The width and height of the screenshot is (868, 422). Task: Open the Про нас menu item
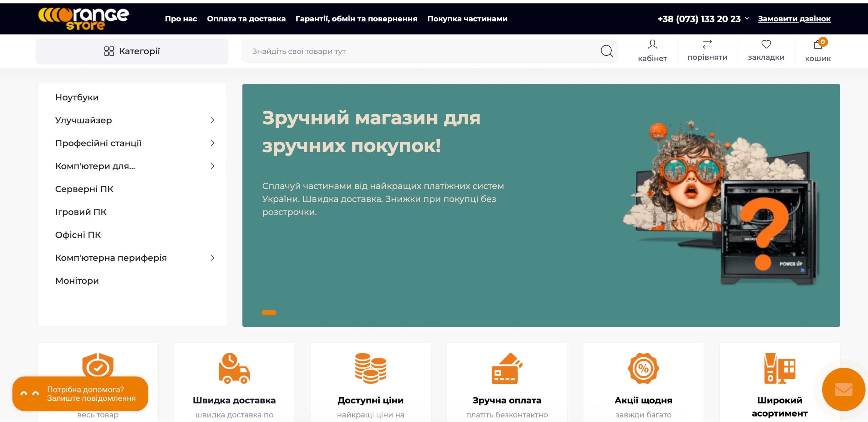click(181, 19)
